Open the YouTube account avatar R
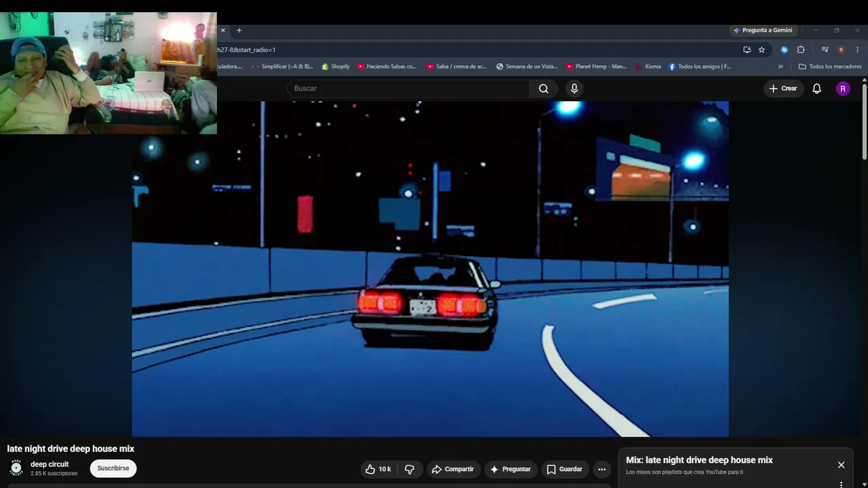 (843, 88)
